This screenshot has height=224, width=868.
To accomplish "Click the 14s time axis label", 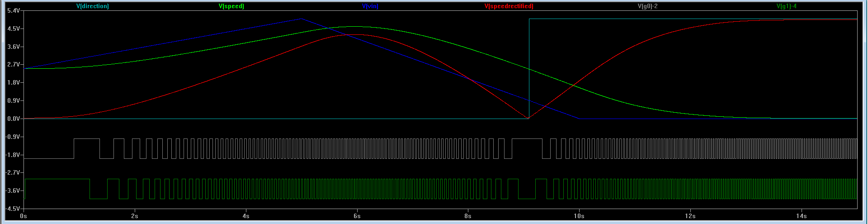I will point(802,216).
